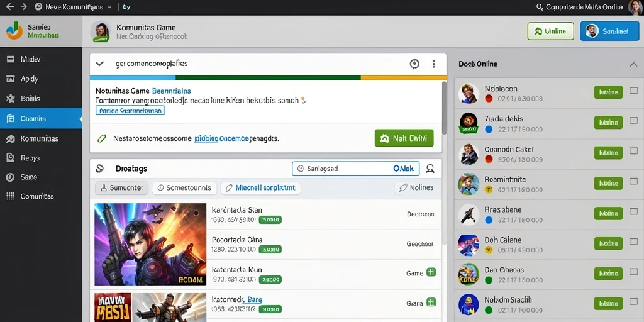
Task: Click the Droatags section icon
Action: 99,169
